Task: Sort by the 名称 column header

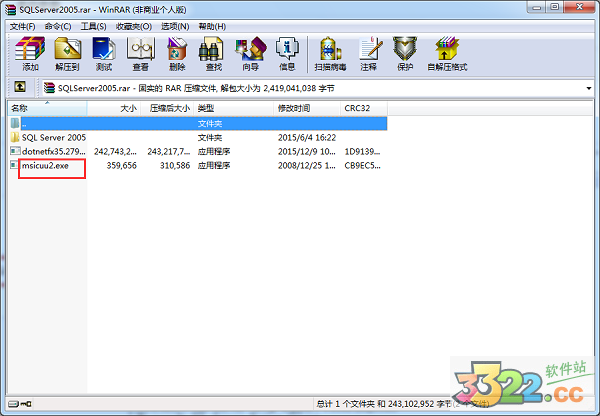Action: click(x=47, y=108)
